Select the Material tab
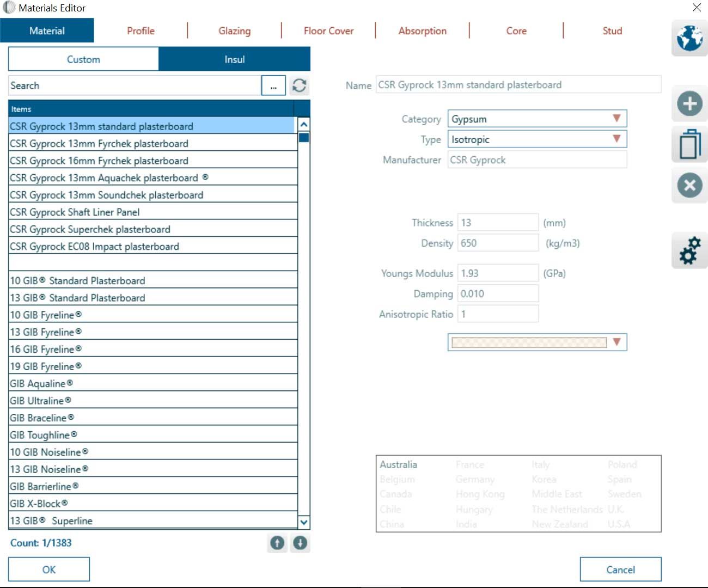Image resolution: width=708 pixels, height=588 pixels. 47,31
